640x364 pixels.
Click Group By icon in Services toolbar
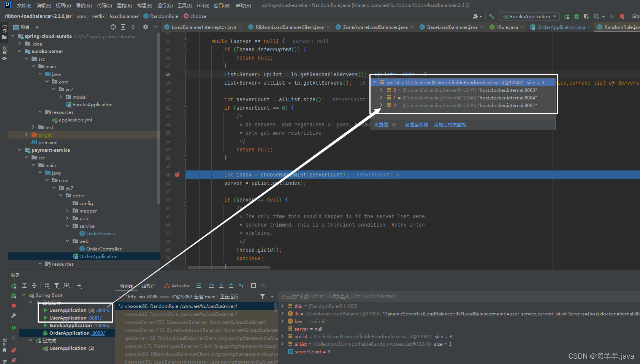[x=47, y=286]
